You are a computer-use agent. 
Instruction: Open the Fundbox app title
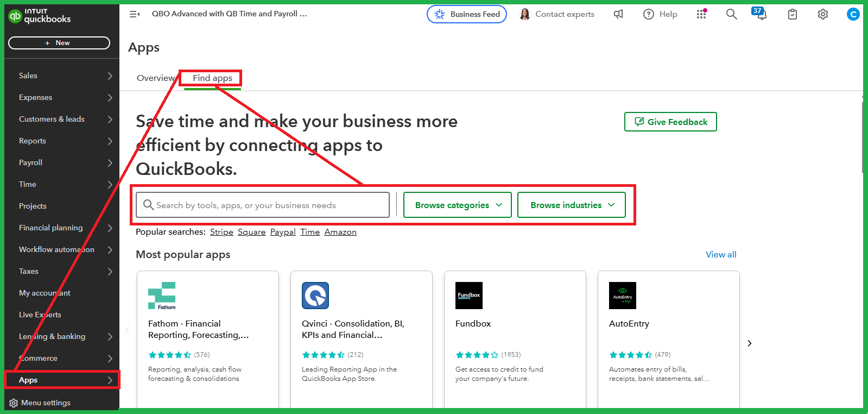click(x=473, y=324)
